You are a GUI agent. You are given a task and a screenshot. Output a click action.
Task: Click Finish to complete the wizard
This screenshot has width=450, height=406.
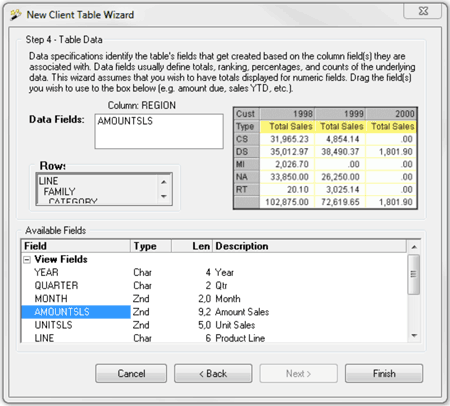pos(384,373)
